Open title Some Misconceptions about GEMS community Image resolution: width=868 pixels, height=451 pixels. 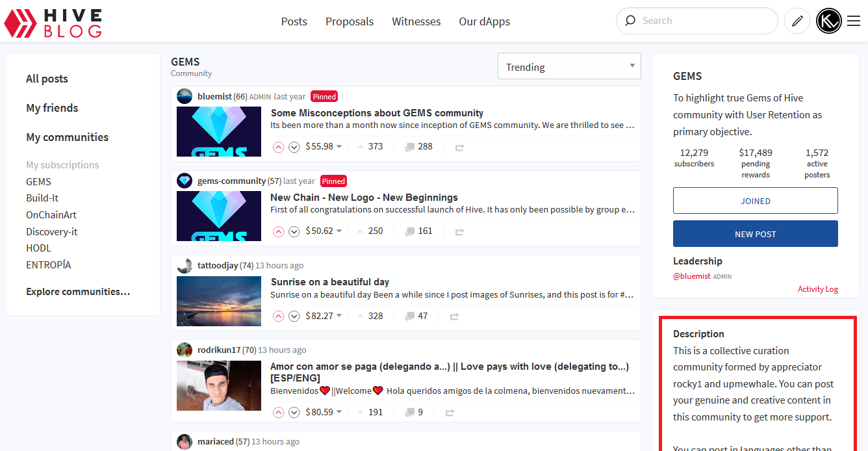point(377,113)
